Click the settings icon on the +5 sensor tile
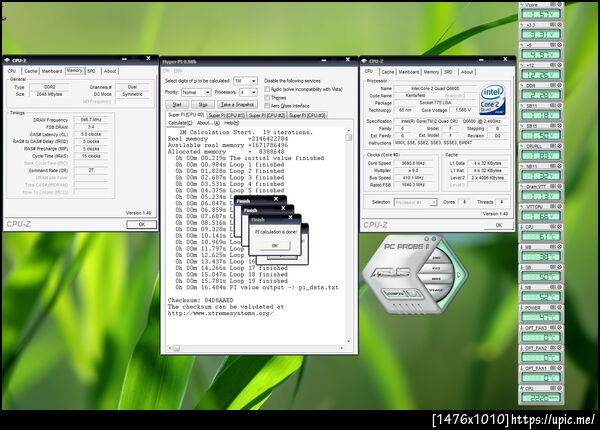 point(553,45)
